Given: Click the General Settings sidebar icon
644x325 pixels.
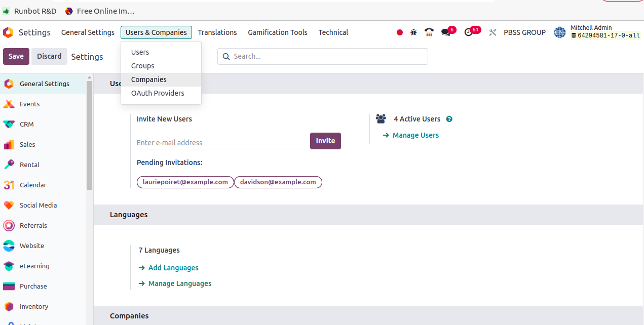Looking at the screenshot, I should pyautogui.click(x=9, y=84).
